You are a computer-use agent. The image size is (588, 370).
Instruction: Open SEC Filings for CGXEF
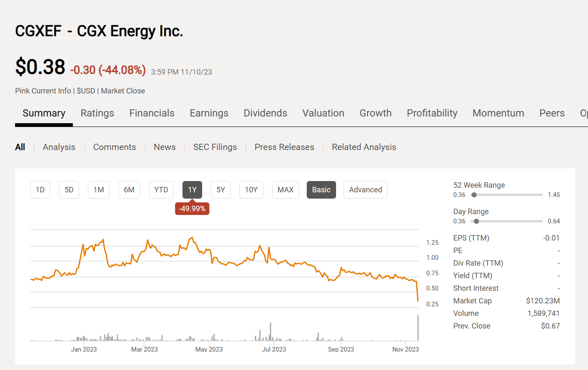215,147
